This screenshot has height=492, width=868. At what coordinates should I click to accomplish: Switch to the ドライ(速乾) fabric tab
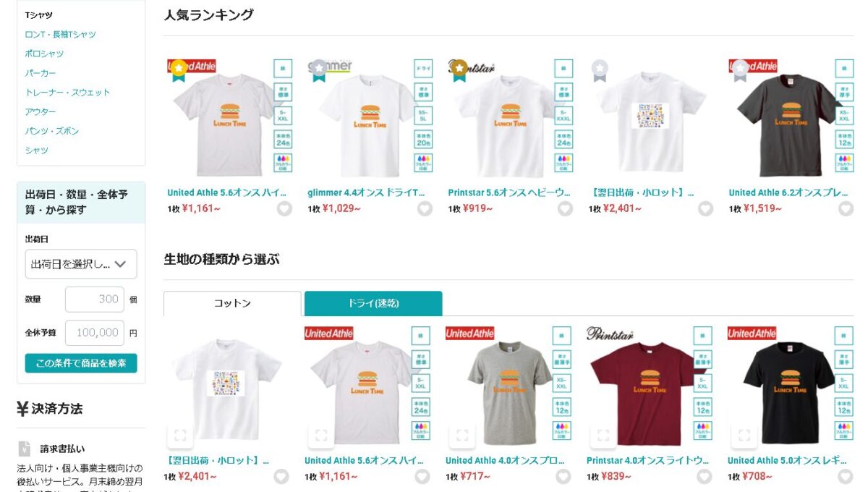tap(373, 303)
